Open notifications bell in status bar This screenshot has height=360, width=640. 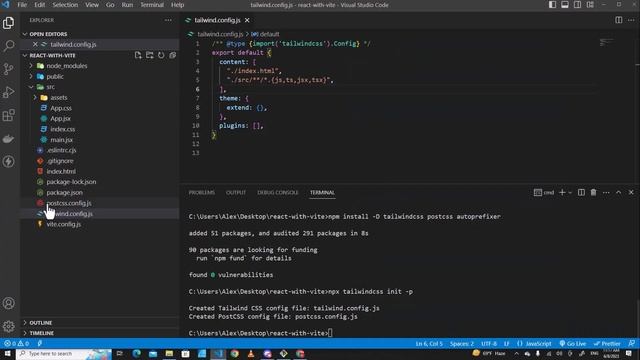[631, 344]
